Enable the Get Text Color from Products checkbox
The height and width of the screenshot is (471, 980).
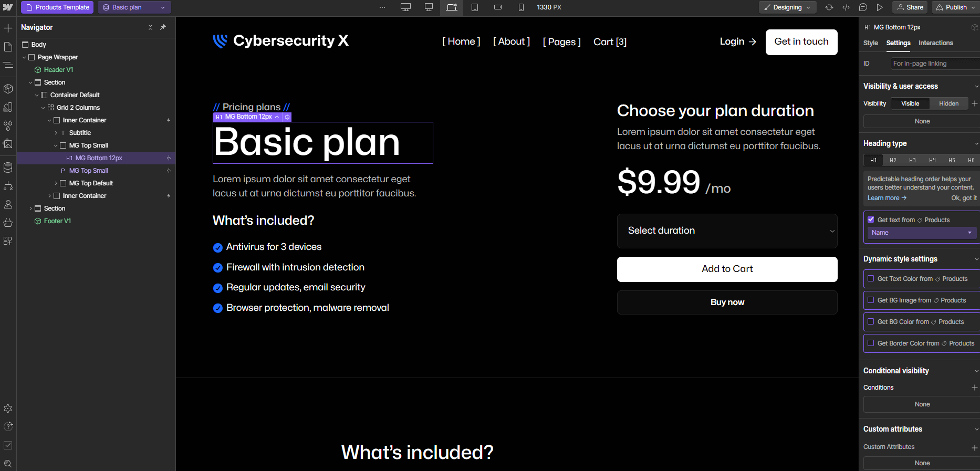tap(871, 279)
